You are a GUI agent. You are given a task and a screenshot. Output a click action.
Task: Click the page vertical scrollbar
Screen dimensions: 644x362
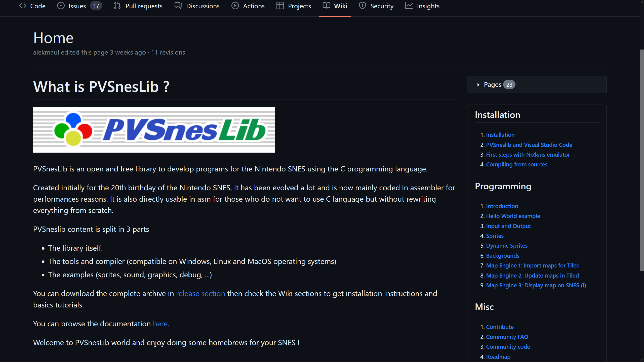click(641, 160)
